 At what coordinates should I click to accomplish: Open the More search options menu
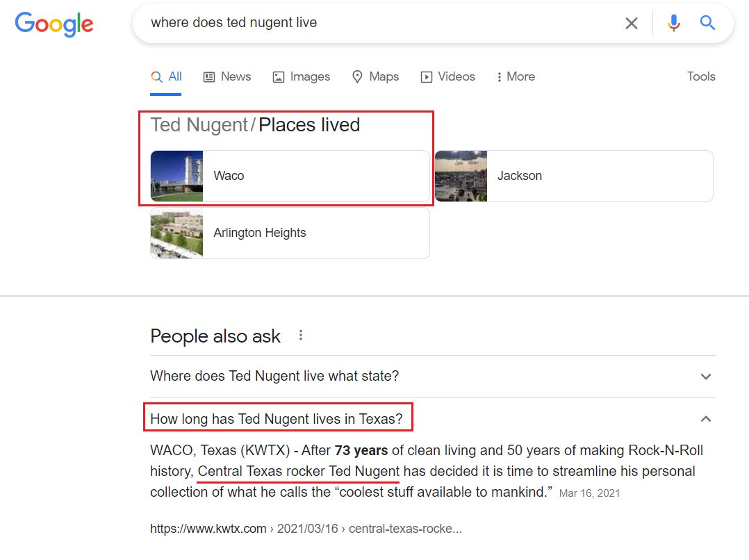(516, 77)
